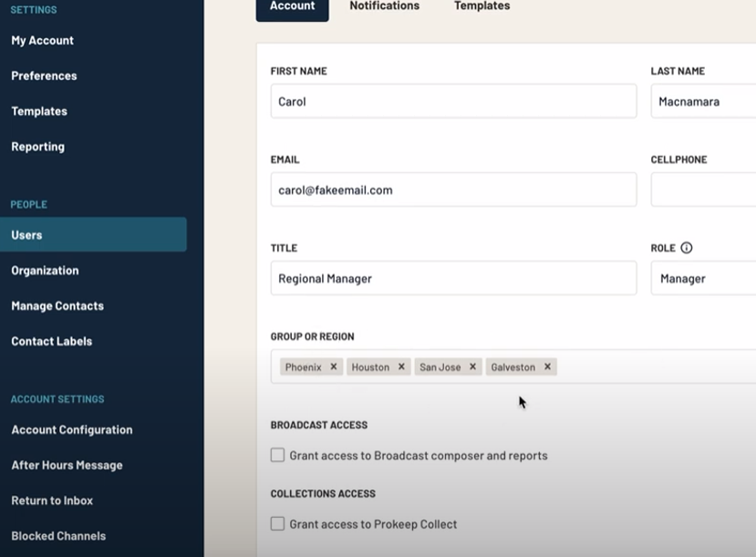756x557 pixels.
Task: Grant access to Prokeep Collect checkbox
Action: click(278, 524)
